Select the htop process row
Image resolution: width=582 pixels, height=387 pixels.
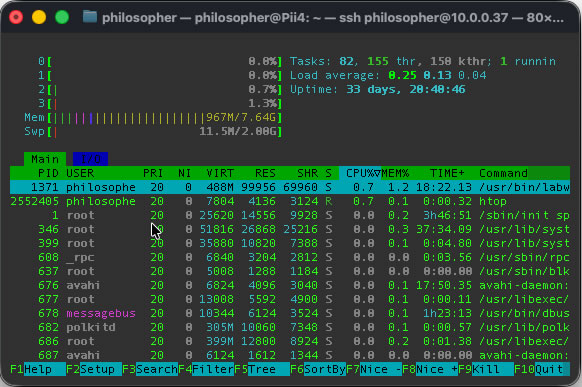click(x=290, y=201)
